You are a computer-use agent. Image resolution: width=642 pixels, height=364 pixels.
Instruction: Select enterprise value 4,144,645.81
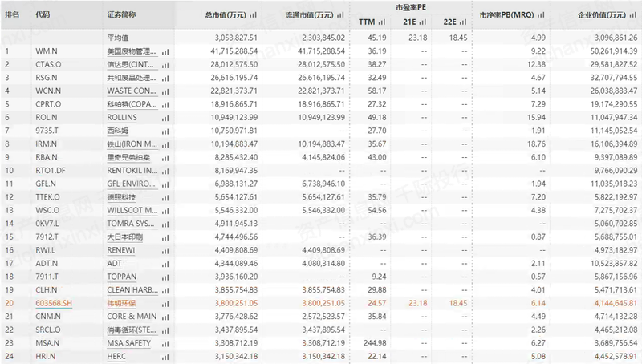(x=616, y=304)
